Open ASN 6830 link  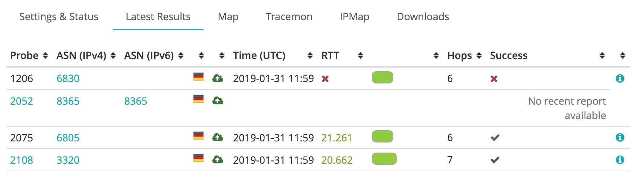tap(68, 78)
